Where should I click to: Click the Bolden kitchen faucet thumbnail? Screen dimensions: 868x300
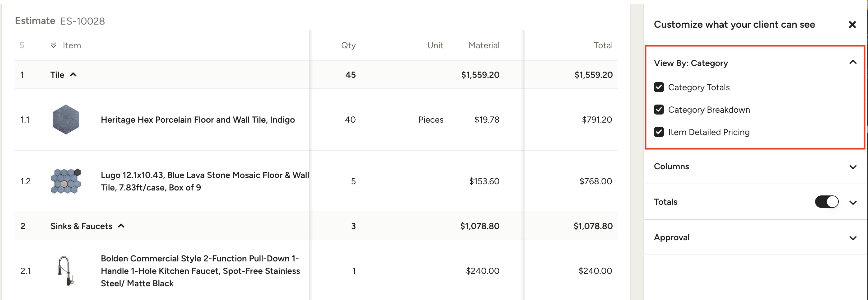click(66, 271)
